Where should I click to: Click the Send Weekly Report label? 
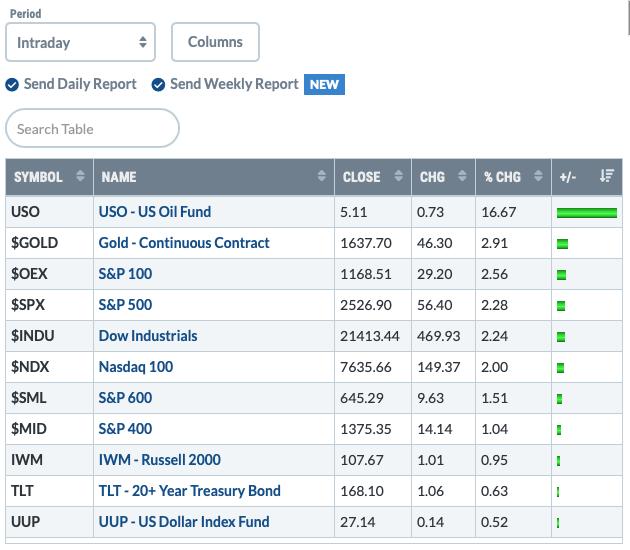[234, 84]
